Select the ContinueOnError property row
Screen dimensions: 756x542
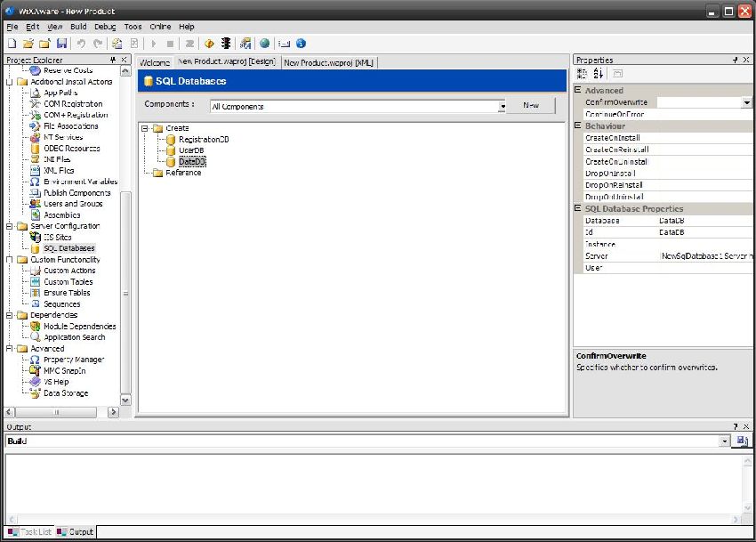668,114
